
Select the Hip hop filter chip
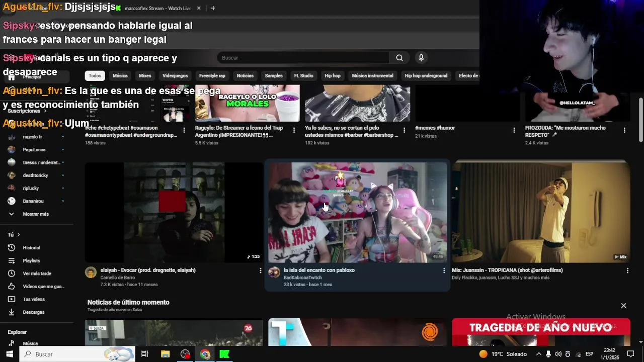(333, 76)
